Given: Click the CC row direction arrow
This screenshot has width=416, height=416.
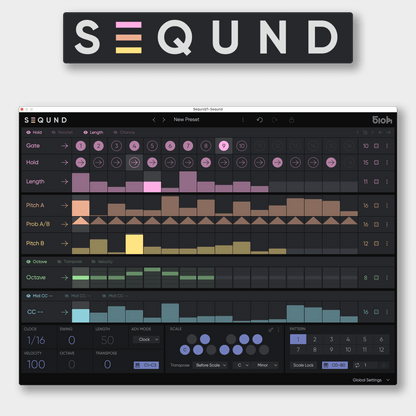Looking at the screenshot, I should click(65, 312).
